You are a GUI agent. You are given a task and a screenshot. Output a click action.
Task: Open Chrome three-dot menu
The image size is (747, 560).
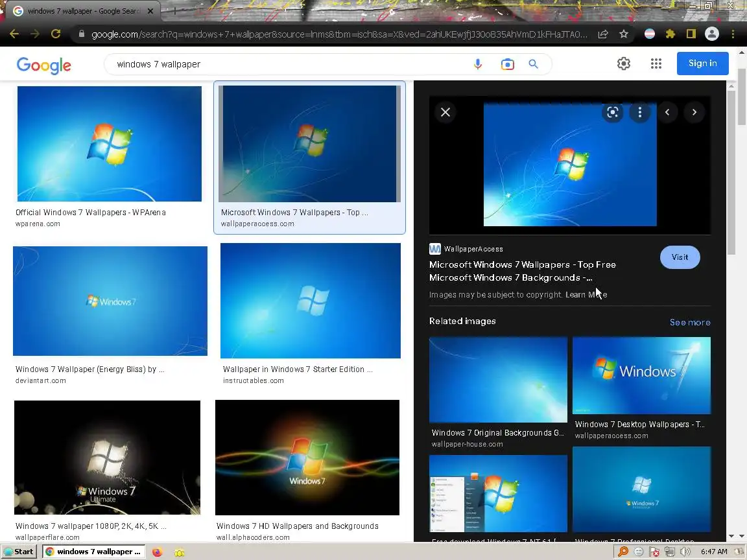click(x=733, y=34)
